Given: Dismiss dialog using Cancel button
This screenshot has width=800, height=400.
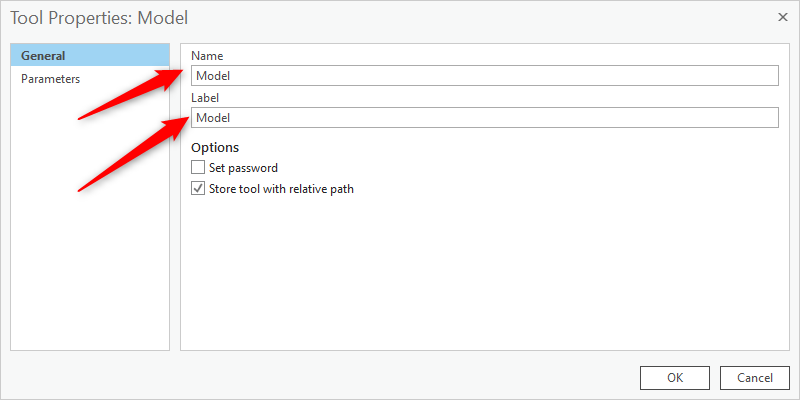Looking at the screenshot, I should tap(755, 378).
